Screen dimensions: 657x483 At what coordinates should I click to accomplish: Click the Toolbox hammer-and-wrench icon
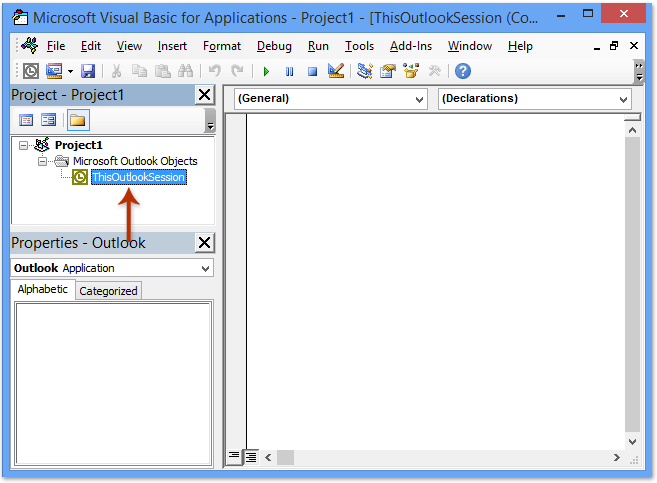click(435, 71)
